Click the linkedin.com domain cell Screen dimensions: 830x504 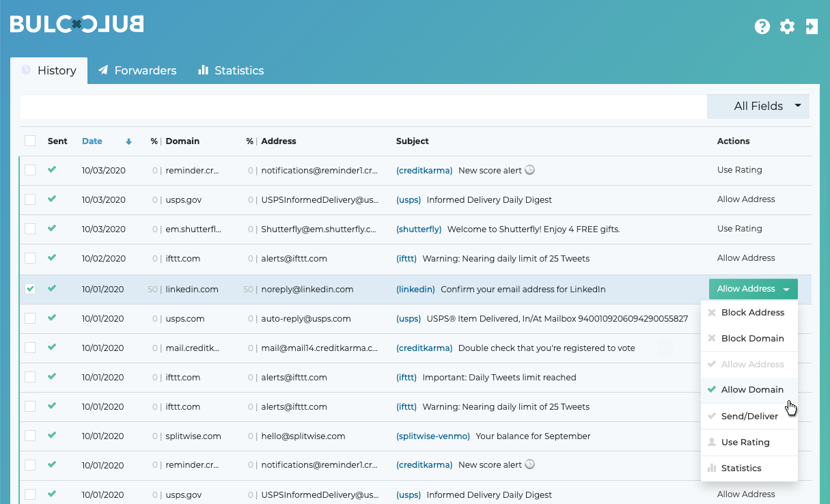click(x=192, y=290)
